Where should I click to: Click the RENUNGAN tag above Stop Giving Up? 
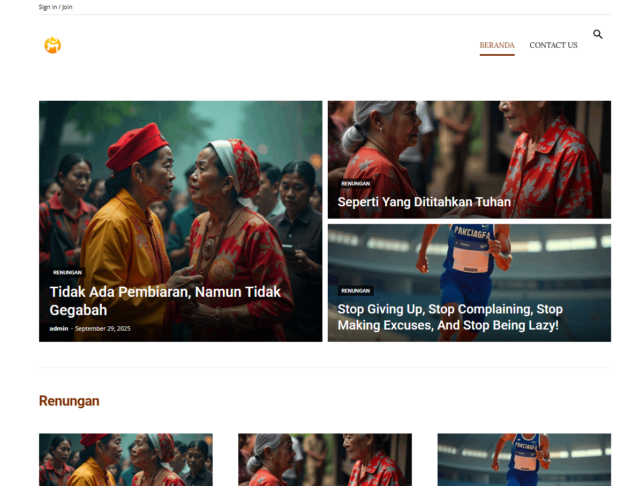click(x=355, y=291)
